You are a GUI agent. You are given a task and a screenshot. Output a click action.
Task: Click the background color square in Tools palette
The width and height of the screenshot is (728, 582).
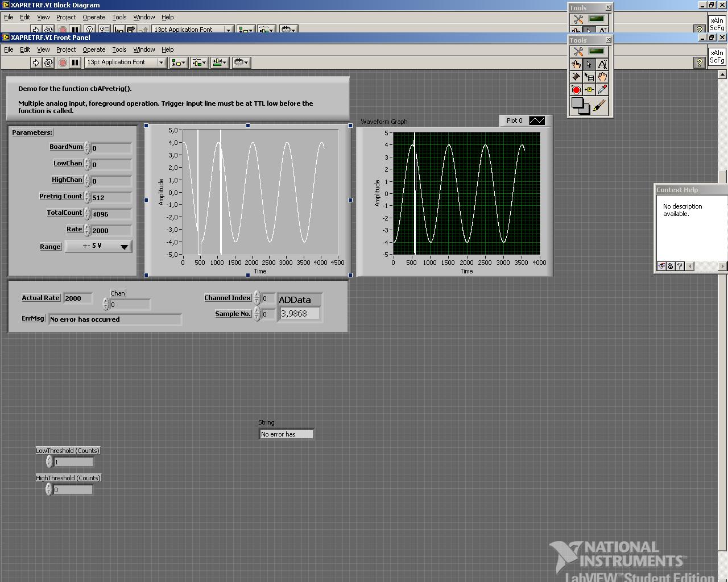[586, 110]
